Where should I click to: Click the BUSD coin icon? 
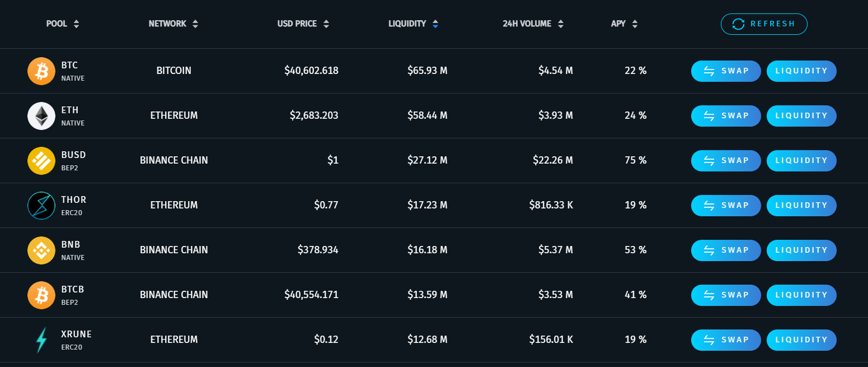[x=41, y=161]
